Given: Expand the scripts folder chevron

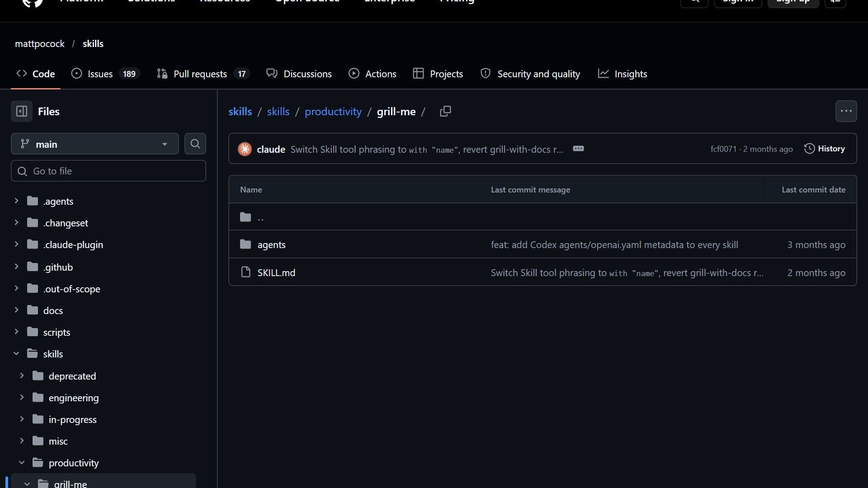Looking at the screenshot, I should [x=16, y=332].
